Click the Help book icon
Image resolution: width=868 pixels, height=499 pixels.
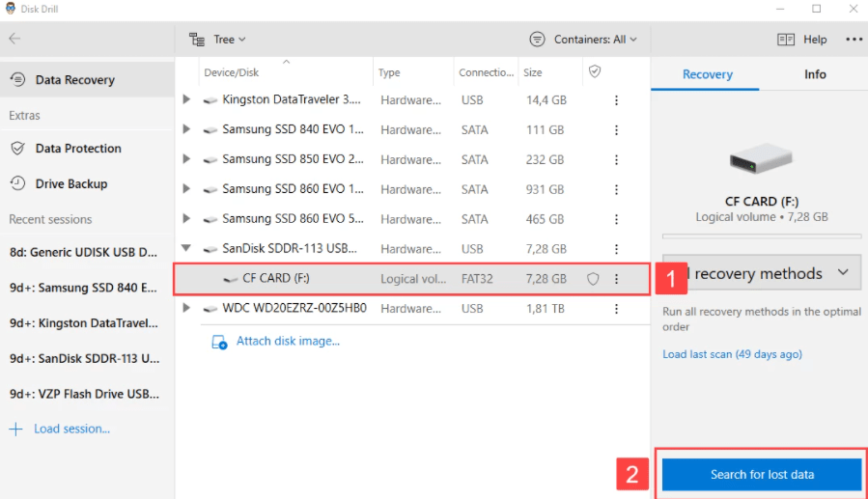coord(786,40)
